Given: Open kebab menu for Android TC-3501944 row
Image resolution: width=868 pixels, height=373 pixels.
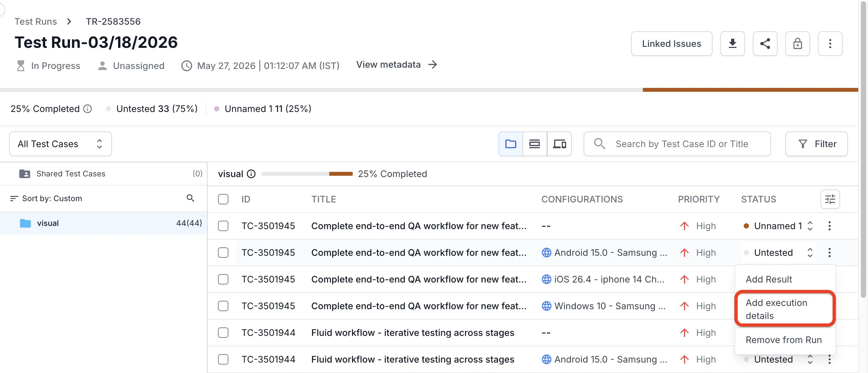Looking at the screenshot, I should [829, 359].
